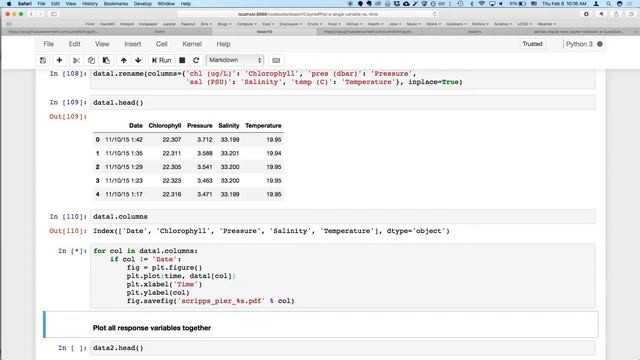This screenshot has height=360, width=640.
Task: Click the Out[110] Index output text
Action: click(271, 231)
